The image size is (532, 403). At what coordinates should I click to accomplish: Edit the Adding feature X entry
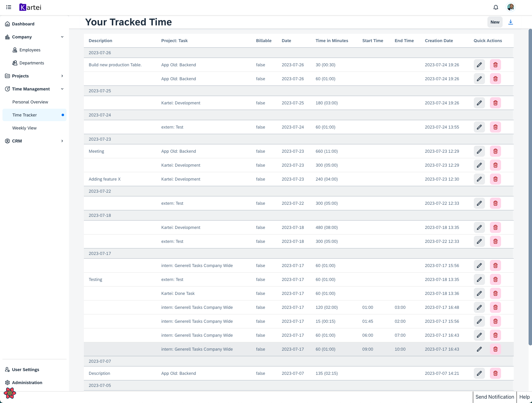[x=479, y=179]
